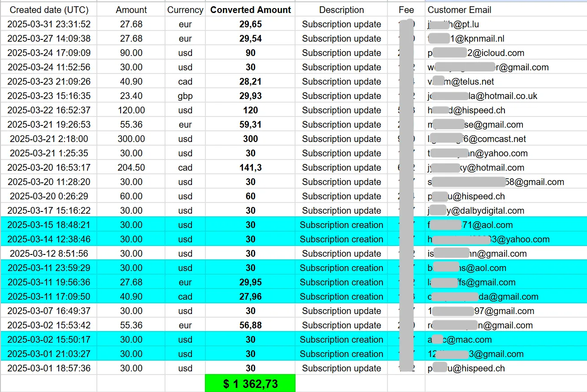Click date 2025-03-12 8:51:56 cell
Viewport: 587px width, 392px height.
[49, 254]
